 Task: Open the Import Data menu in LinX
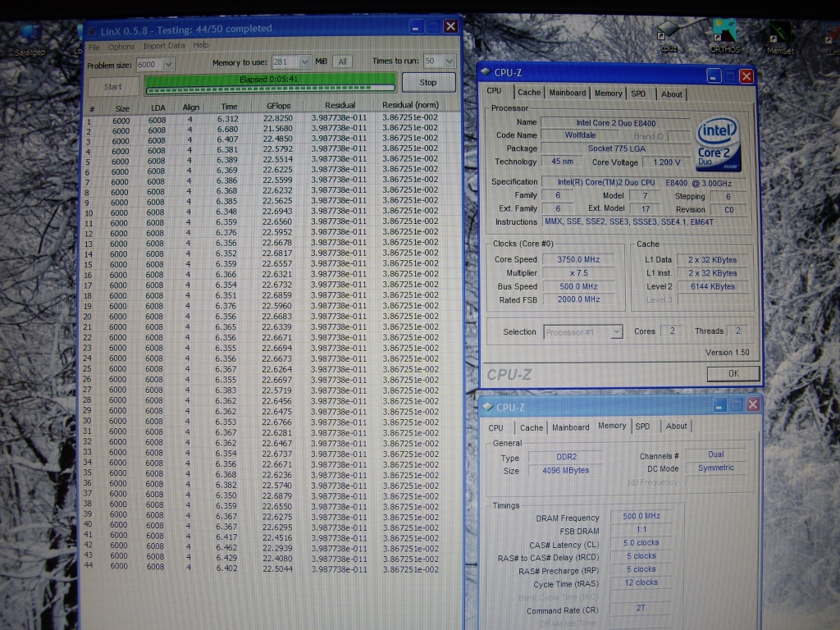point(163,46)
